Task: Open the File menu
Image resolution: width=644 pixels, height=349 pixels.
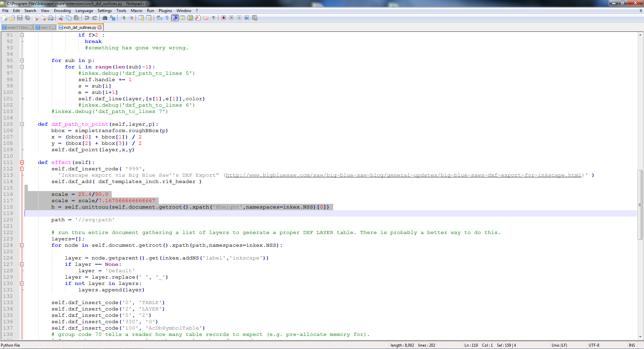Action: (x=5, y=11)
